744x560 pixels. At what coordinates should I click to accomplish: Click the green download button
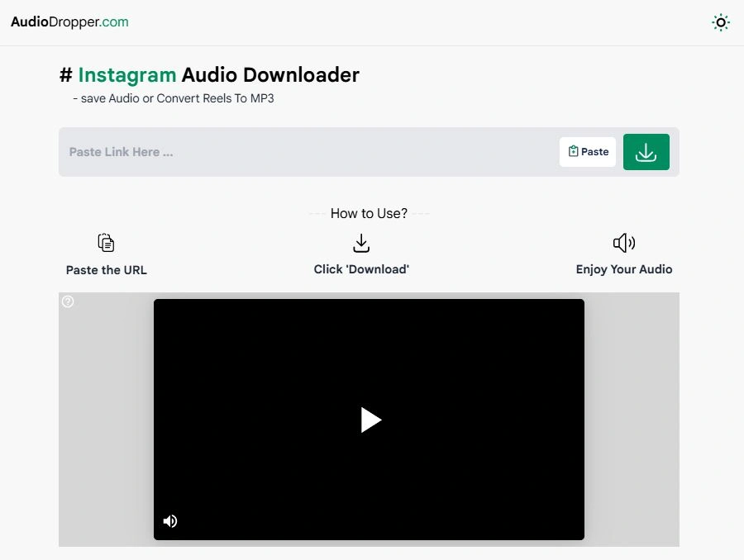(x=646, y=152)
